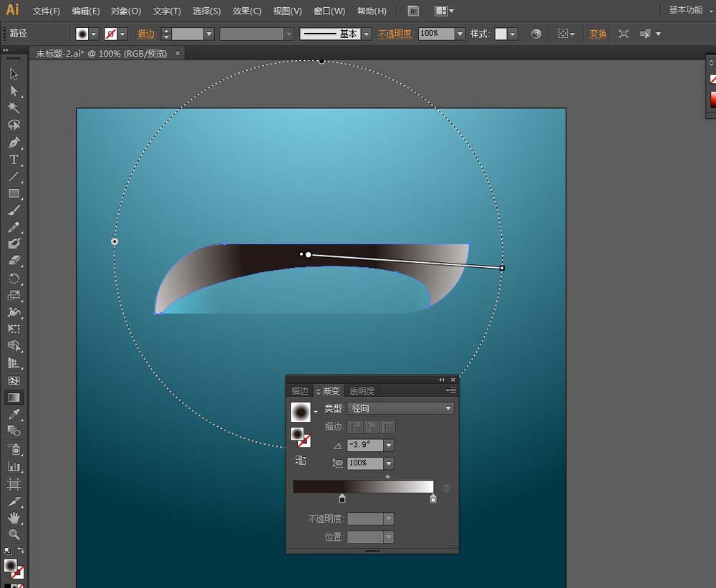
Task: Select the Column Graph tool
Action: click(14, 466)
